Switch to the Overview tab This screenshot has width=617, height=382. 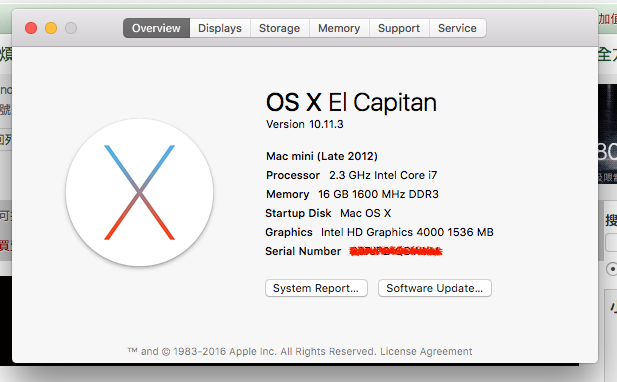[156, 28]
